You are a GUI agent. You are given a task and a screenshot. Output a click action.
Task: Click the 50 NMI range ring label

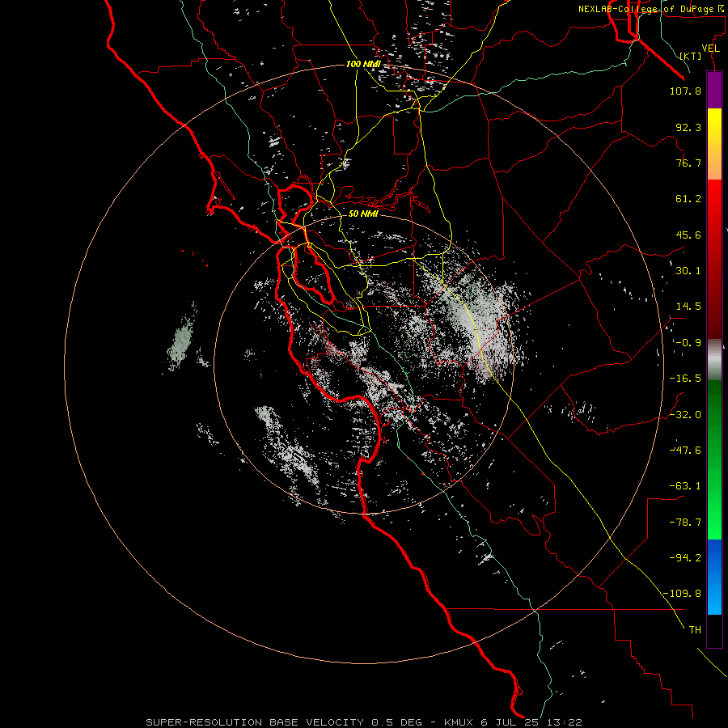point(363,214)
